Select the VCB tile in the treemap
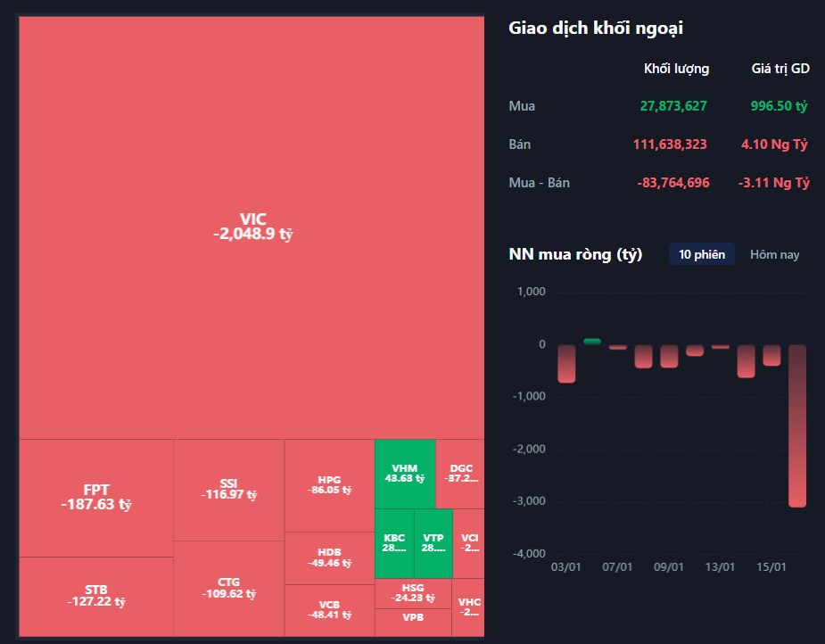 329,610
